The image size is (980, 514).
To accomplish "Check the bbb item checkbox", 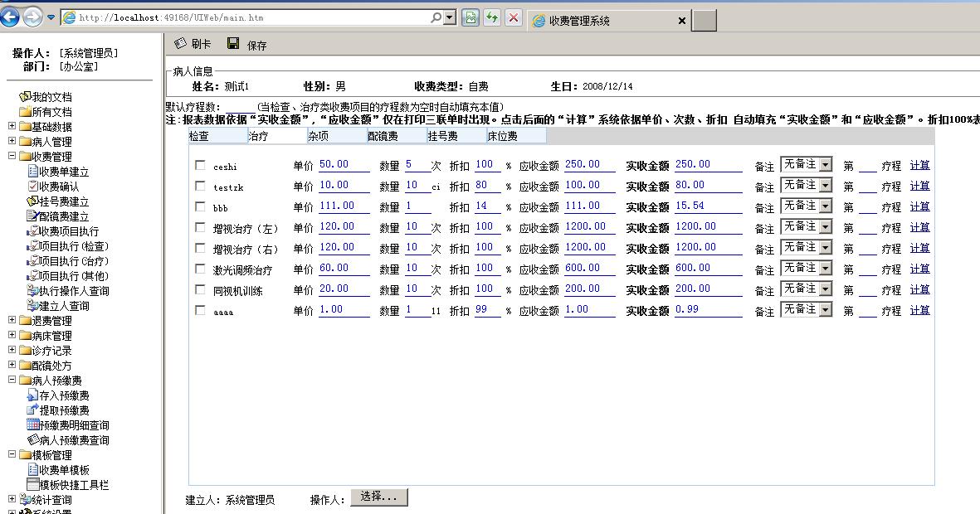I will (200, 206).
